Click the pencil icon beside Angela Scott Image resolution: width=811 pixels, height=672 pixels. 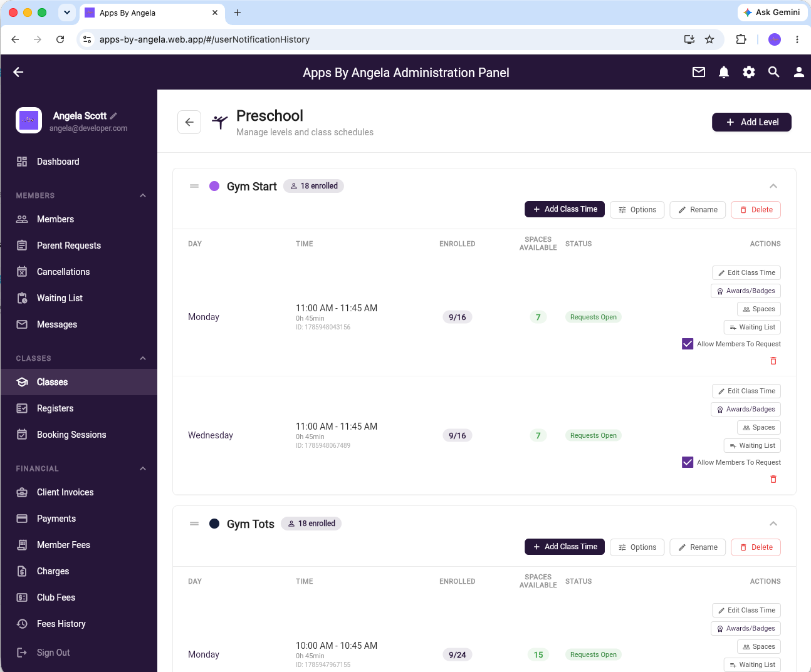pos(113,116)
